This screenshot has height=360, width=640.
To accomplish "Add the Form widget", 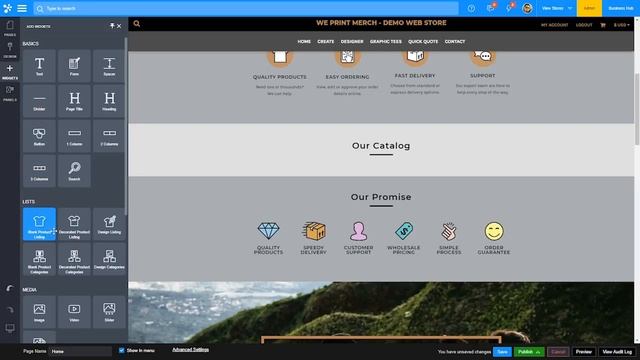I will coord(74,66).
